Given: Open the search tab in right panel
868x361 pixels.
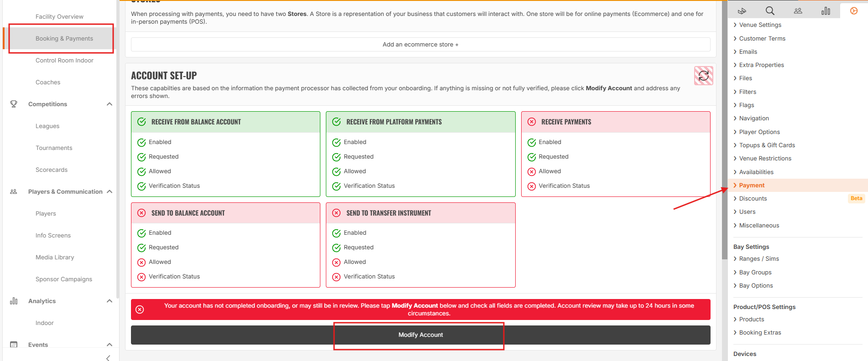Looking at the screenshot, I should point(770,10).
